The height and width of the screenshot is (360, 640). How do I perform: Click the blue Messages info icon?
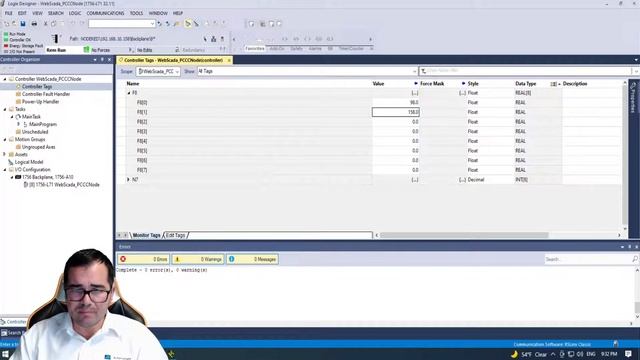tap(231, 259)
